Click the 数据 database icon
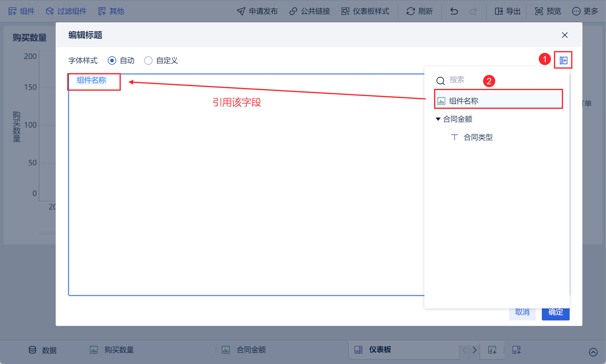Viewport: 606px width, 364px height. point(32,350)
